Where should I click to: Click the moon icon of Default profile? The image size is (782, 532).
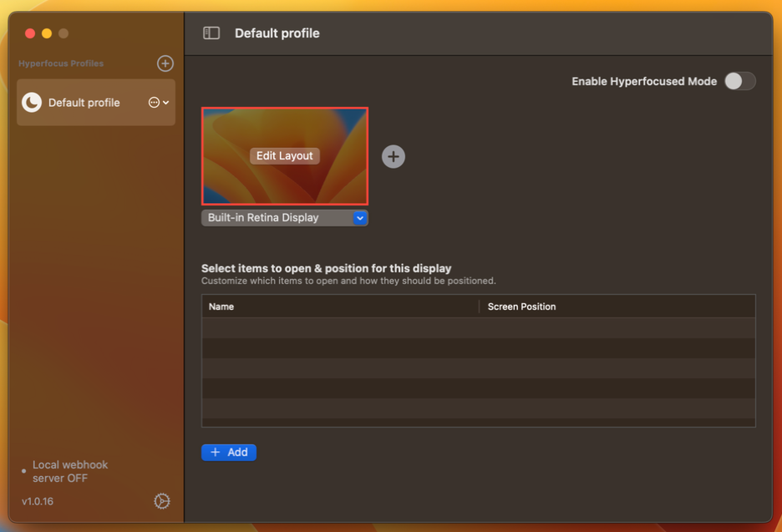click(32, 102)
